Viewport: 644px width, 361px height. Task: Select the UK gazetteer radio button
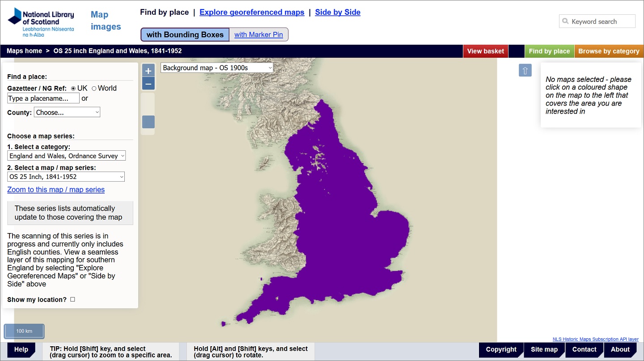[73, 88]
